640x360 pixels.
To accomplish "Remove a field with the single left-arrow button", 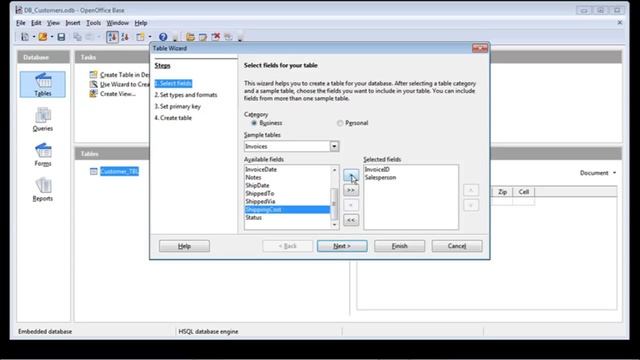I will click(351, 205).
